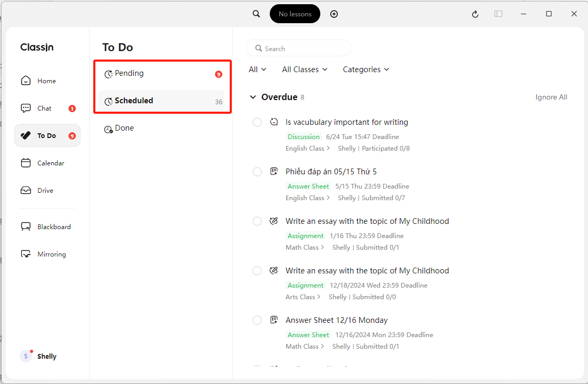Image resolution: width=588 pixels, height=384 pixels.
Task: Click Scheduled count 36
Action: pyautogui.click(x=219, y=102)
